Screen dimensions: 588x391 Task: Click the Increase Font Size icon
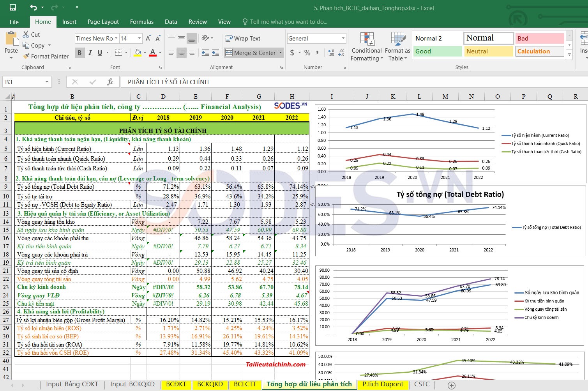148,38
